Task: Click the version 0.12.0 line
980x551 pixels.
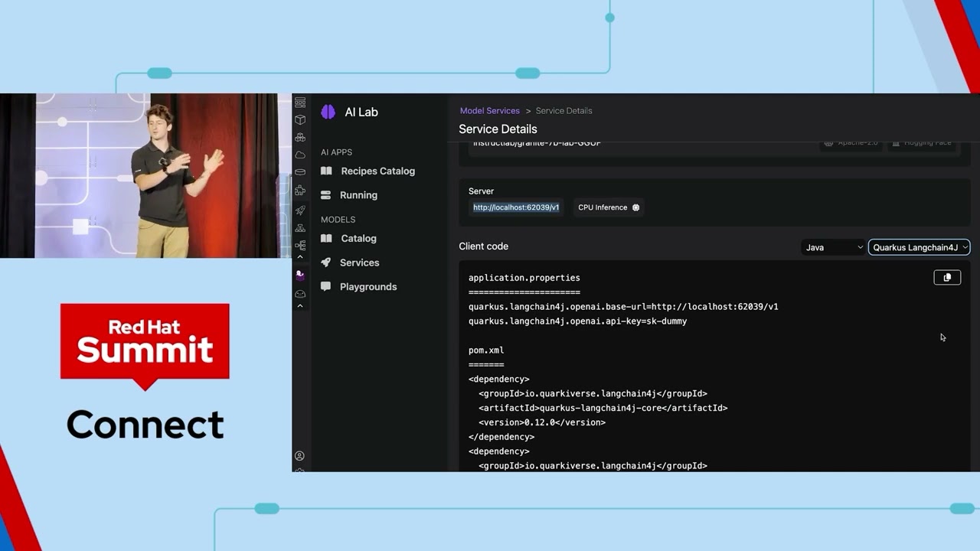Action: [x=542, y=422]
